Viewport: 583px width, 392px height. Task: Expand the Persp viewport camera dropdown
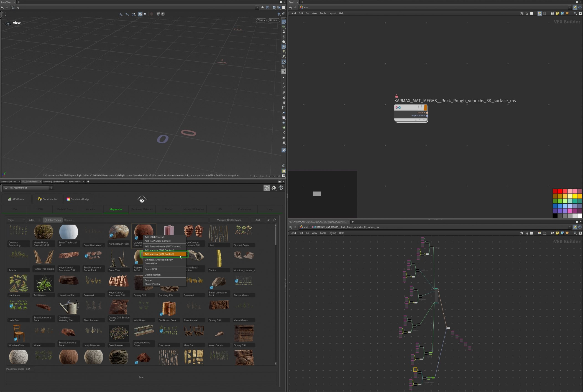(x=261, y=20)
